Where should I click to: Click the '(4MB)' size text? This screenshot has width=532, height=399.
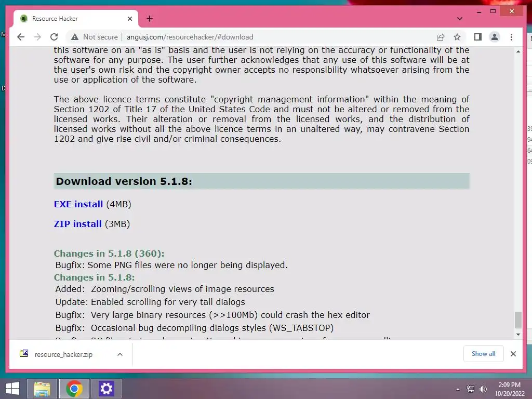(x=118, y=204)
